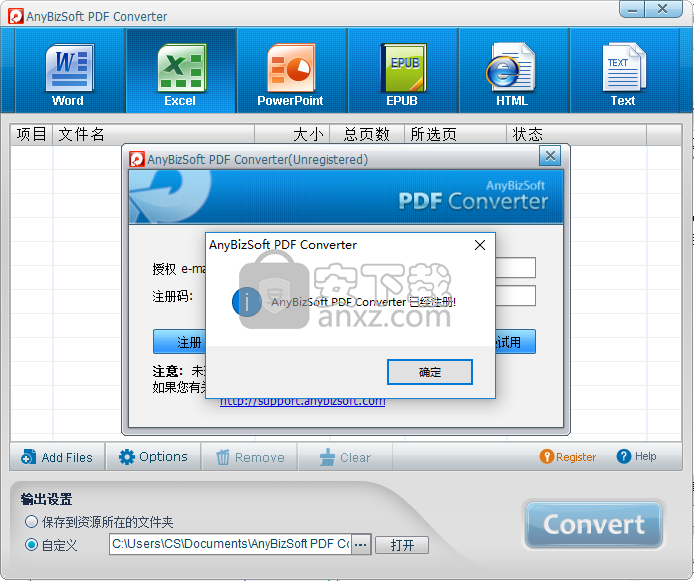Close the 已经注册 message box

click(x=480, y=245)
